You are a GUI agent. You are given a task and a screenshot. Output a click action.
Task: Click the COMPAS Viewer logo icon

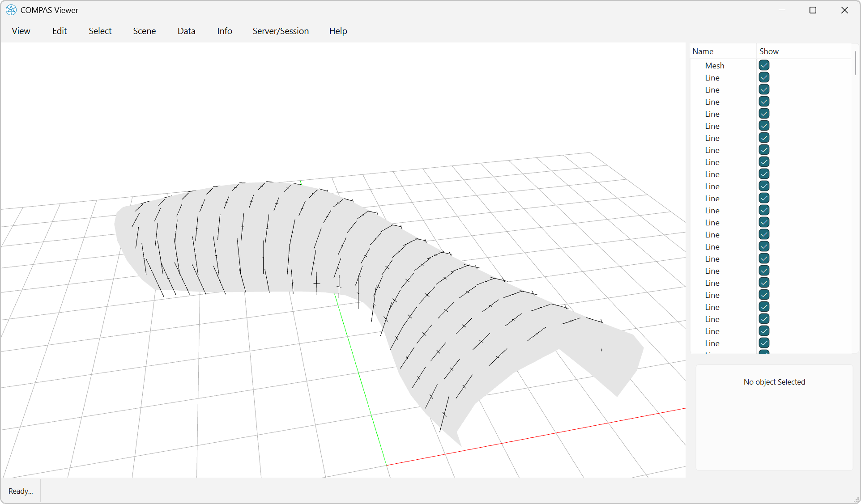click(x=11, y=10)
